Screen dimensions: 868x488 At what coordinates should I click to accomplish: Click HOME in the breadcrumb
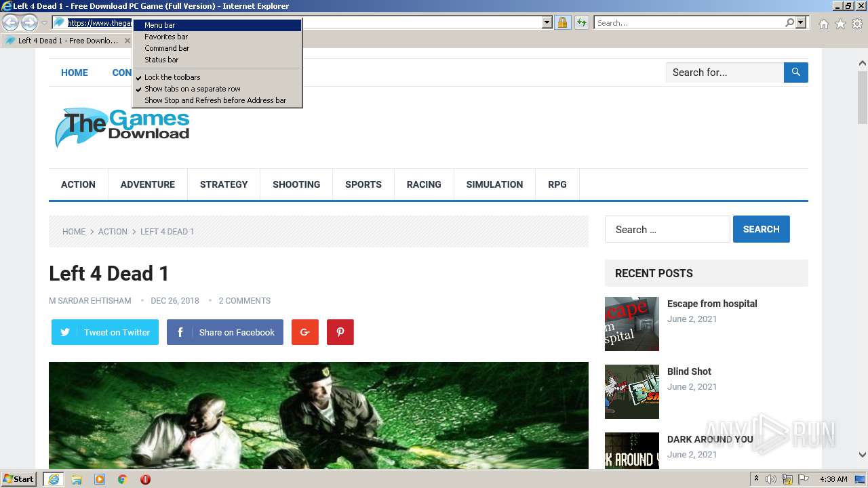tap(74, 232)
